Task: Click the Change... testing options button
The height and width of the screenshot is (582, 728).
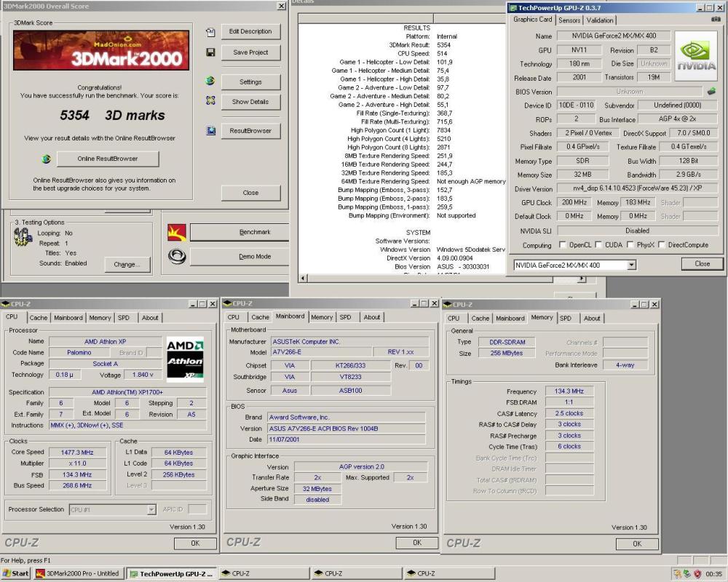Action: click(127, 265)
